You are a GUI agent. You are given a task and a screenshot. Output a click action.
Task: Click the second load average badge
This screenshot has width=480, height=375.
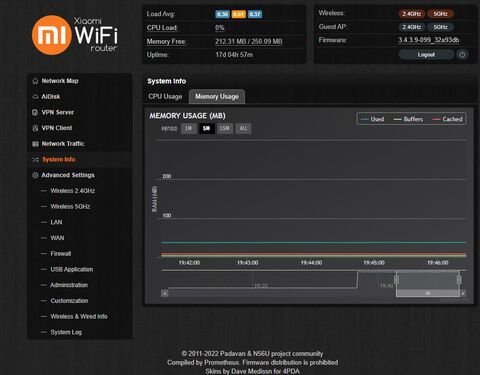(239, 14)
